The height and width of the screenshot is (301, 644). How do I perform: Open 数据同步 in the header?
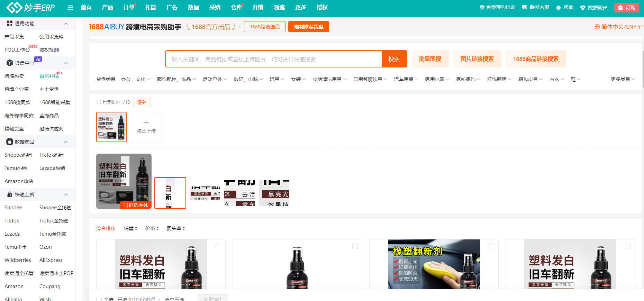pyautogui.click(x=594, y=7)
